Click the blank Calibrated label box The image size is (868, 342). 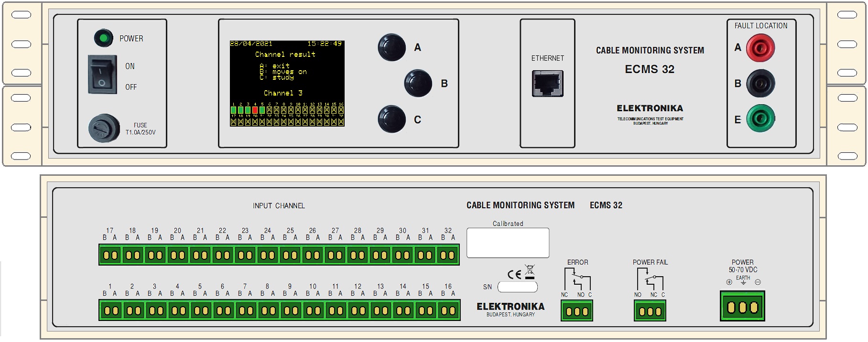508,243
